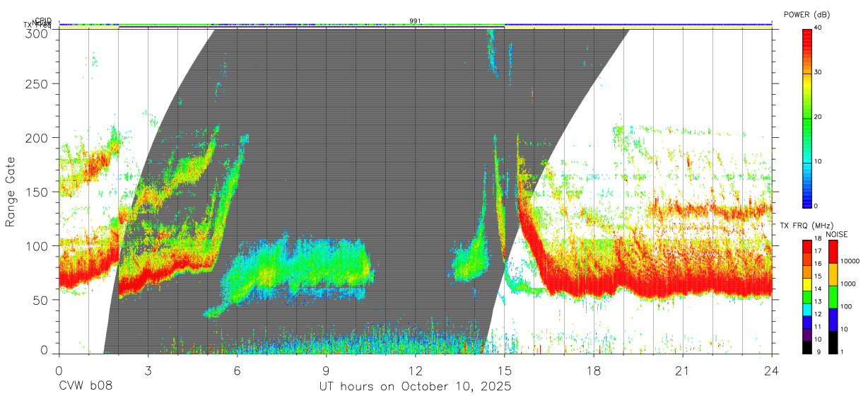Click the 'NOISE' legend title above the noise bar
Viewport: 868px width, 401px height.
(x=837, y=234)
